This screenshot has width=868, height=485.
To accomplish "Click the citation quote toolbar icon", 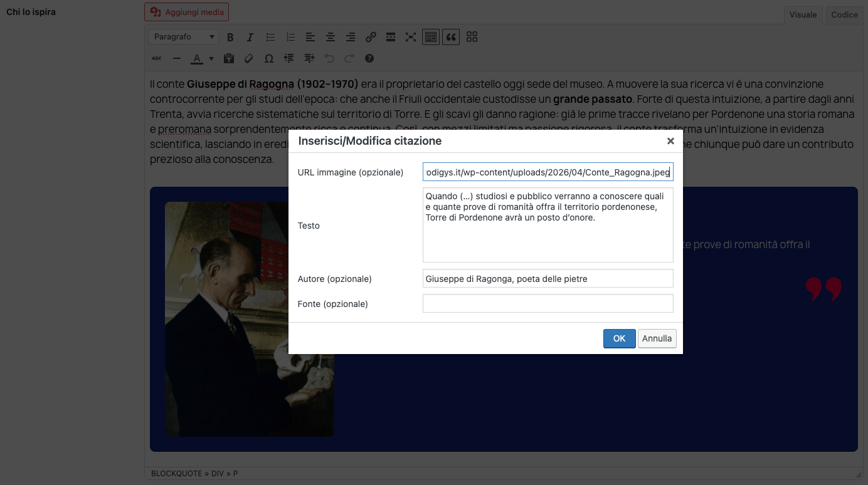I will (451, 37).
